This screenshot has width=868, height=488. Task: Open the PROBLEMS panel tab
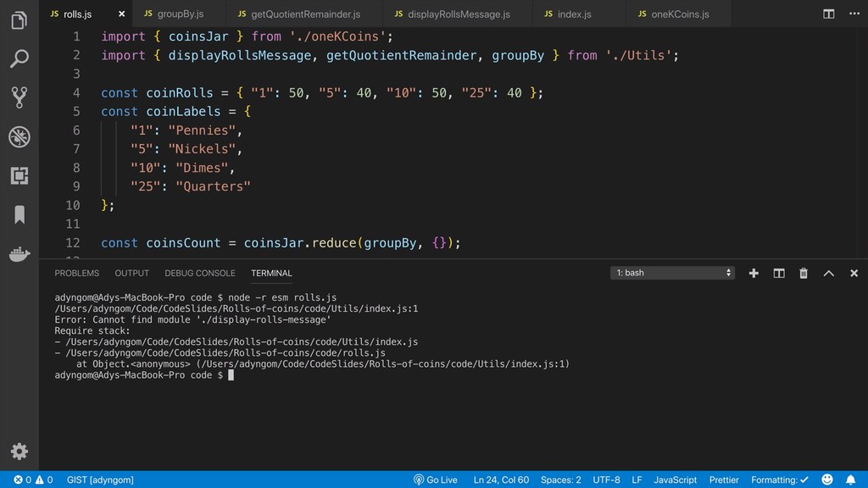77,274
